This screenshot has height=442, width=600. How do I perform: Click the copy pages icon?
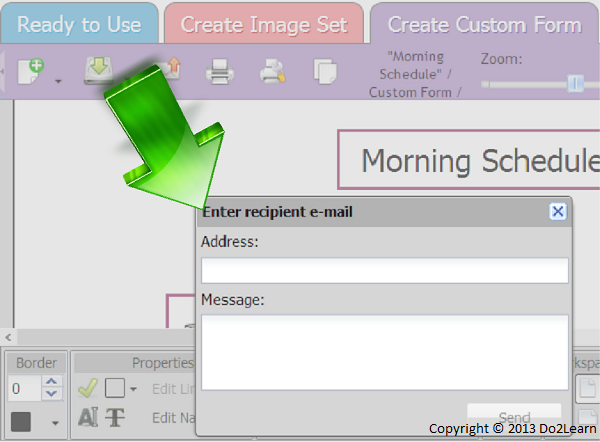pos(324,71)
